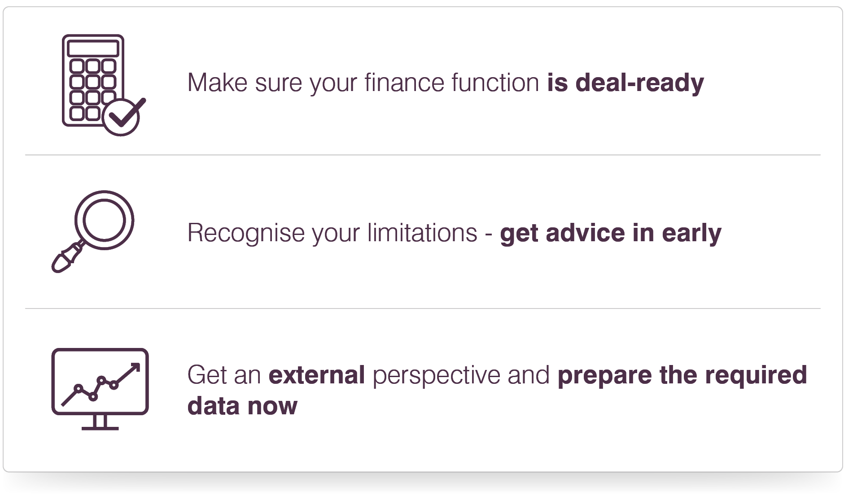This screenshot has width=844, height=504.
Task: Click 'Make sure your finance function'
Action: pyautogui.click(x=363, y=83)
